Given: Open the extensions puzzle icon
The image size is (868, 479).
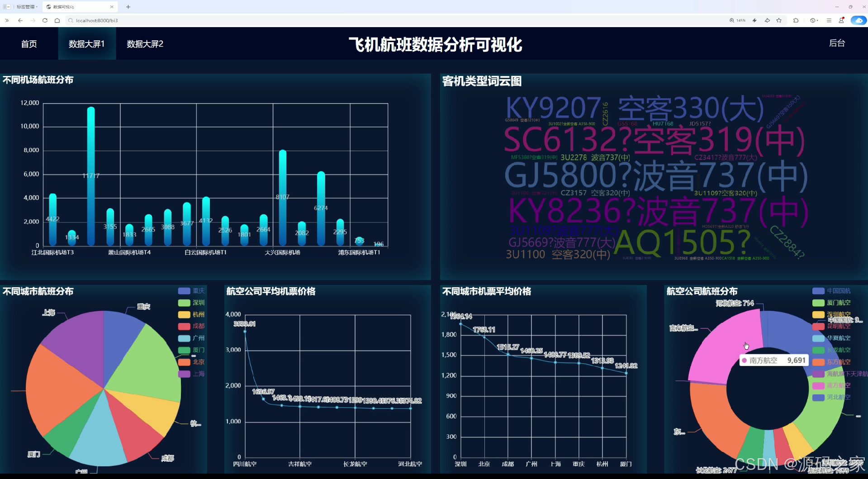Looking at the screenshot, I should [796, 20].
